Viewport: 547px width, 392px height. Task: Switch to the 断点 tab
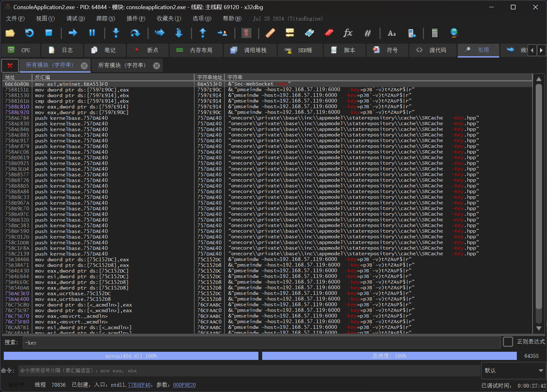pos(148,50)
